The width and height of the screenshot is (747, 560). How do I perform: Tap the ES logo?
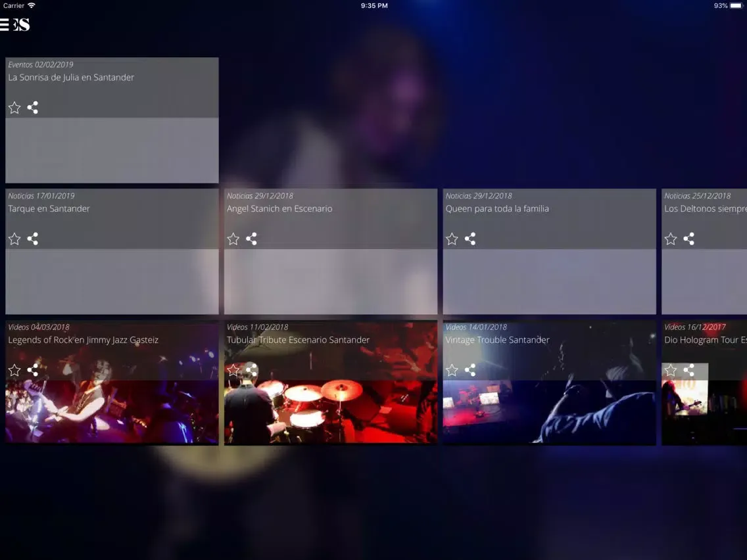[22, 24]
